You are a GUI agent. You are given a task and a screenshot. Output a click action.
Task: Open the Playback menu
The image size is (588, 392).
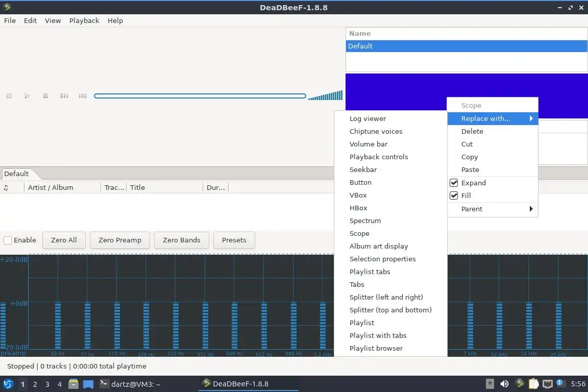(84, 20)
